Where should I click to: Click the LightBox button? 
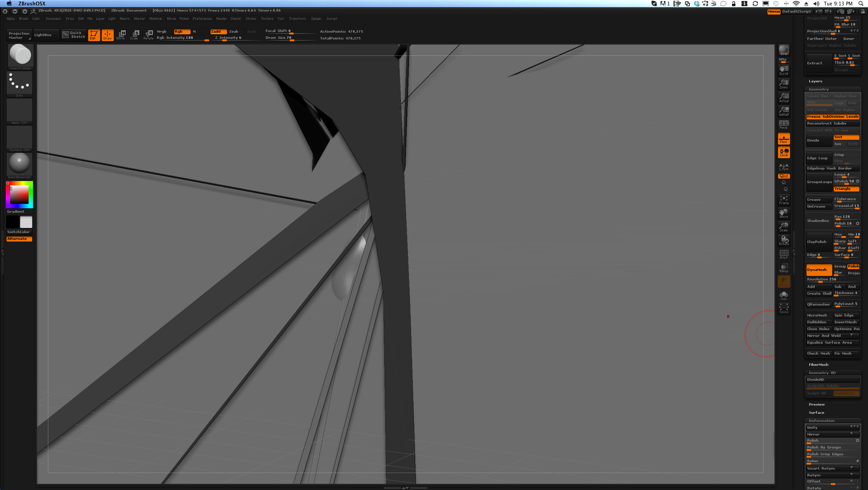click(43, 35)
